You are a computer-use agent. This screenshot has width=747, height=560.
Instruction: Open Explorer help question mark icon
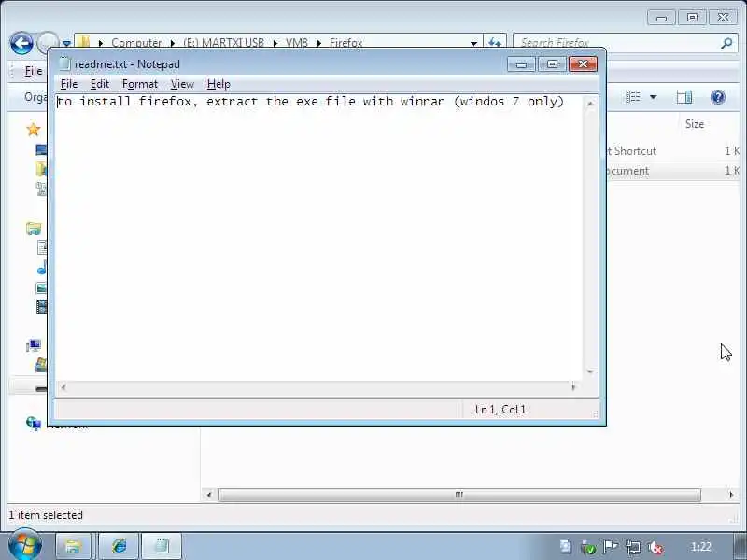pyautogui.click(x=718, y=97)
